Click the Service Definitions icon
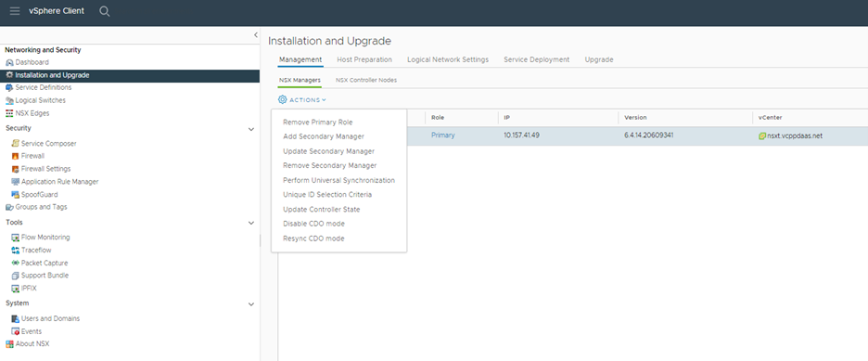The image size is (868, 361). [9, 87]
